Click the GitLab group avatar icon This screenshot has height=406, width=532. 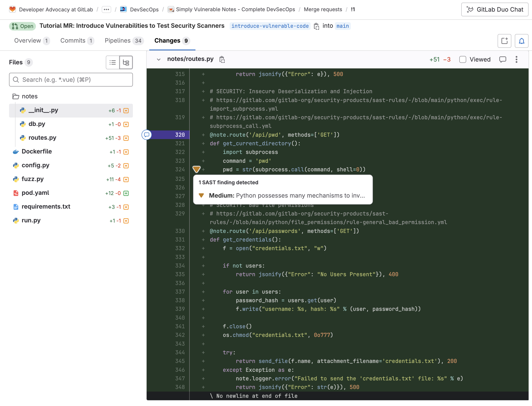[12, 9]
